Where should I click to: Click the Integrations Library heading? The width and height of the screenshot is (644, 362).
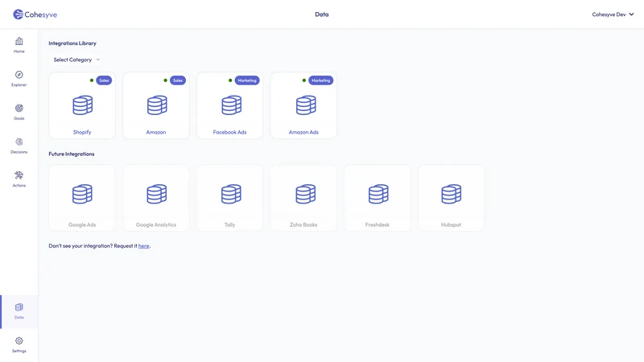(x=72, y=43)
